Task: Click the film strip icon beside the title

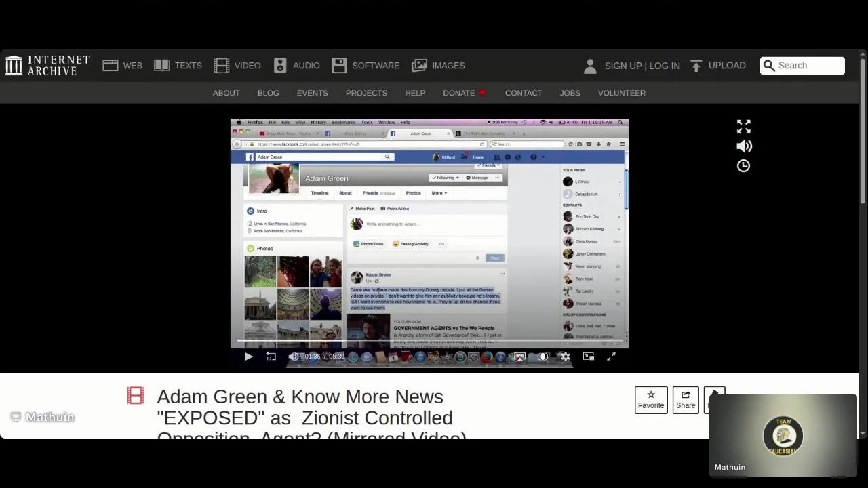Action: coord(136,396)
